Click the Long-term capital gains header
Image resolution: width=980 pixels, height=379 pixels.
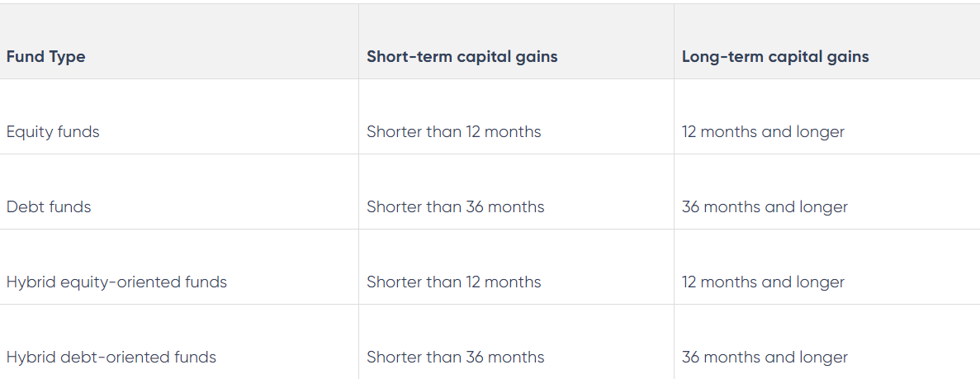[x=775, y=57]
